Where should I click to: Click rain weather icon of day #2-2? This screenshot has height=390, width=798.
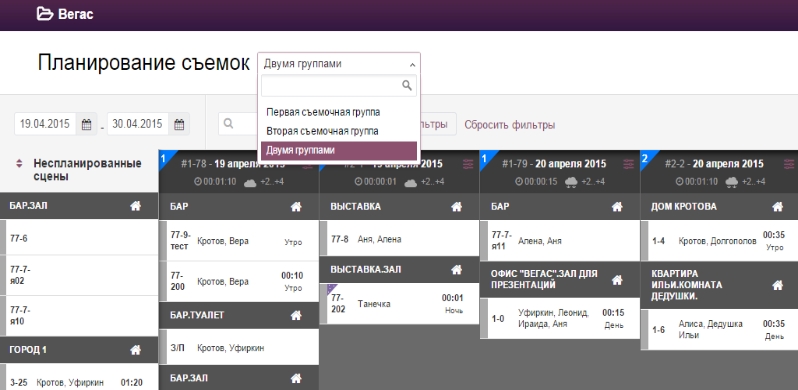[732, 182]
